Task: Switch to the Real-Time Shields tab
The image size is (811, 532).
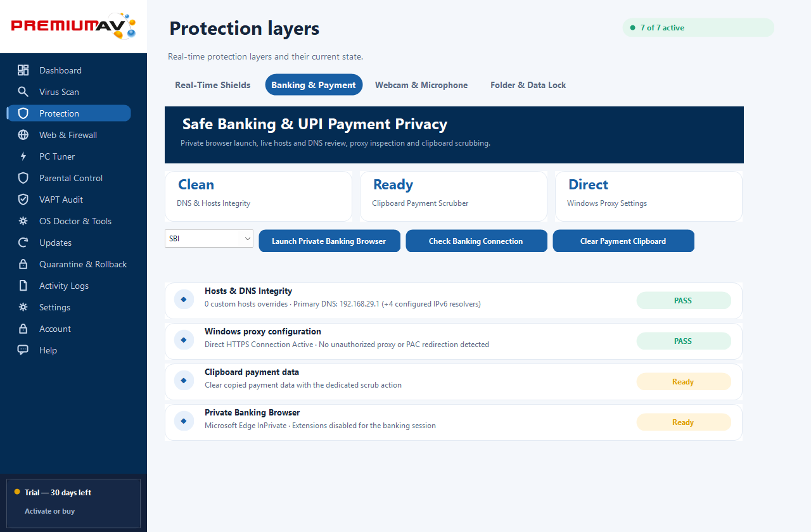Action: click(x=213, y=85)
